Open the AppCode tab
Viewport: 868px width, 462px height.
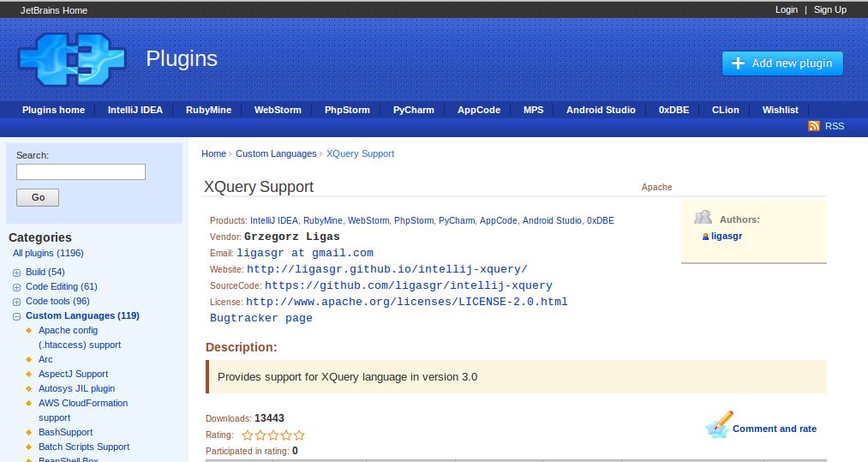click(x=479, y=110)
